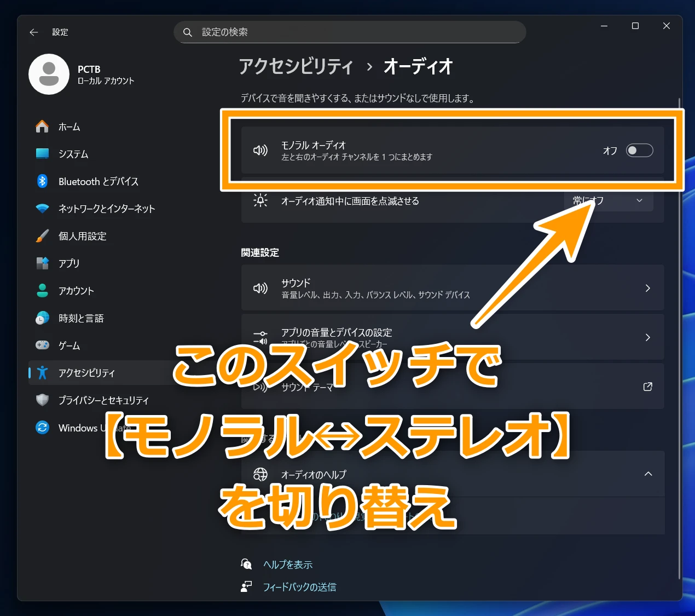Click the ヘルプを表示 link

[x=288, y=565]
